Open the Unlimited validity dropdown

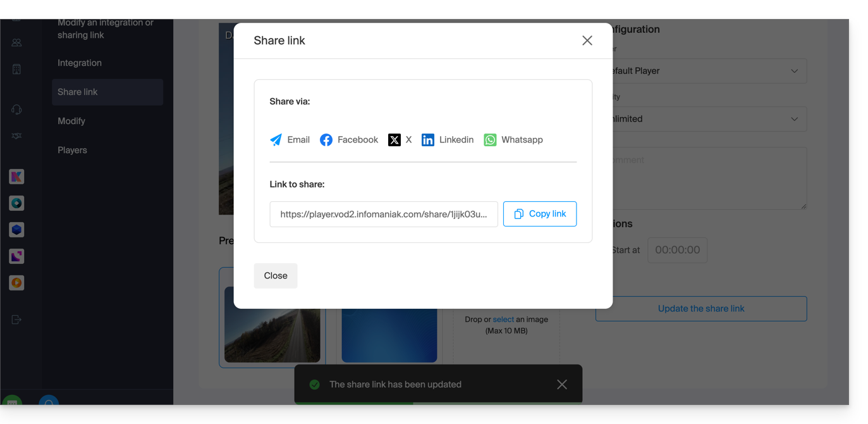(x=705, y=119)
